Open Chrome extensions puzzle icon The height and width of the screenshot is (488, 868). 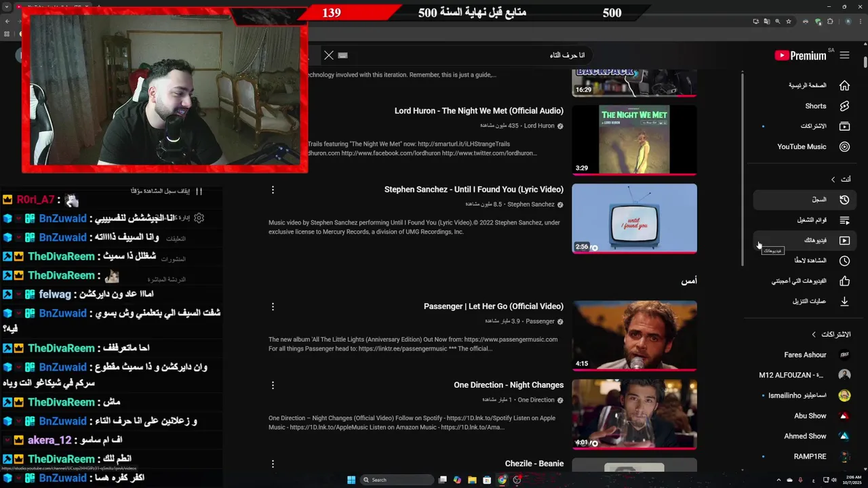coord(829,22)
